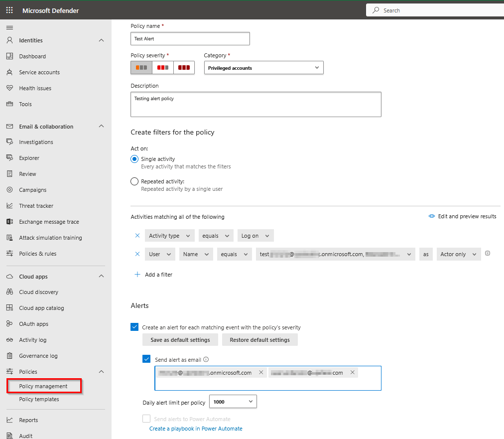
Task: Click the Cloud app catalog icon
Action: pyautogui.click(x=9, y=308)
